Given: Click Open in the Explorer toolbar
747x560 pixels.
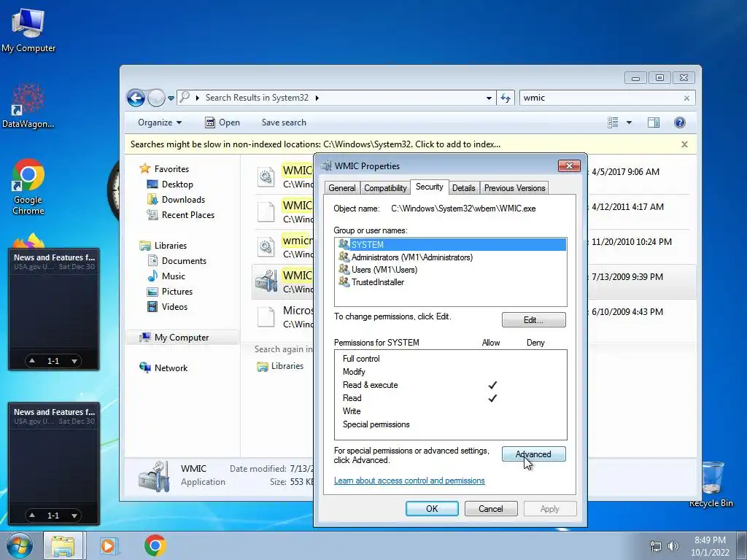Looking at the screenshot, I should click(222, 122).
